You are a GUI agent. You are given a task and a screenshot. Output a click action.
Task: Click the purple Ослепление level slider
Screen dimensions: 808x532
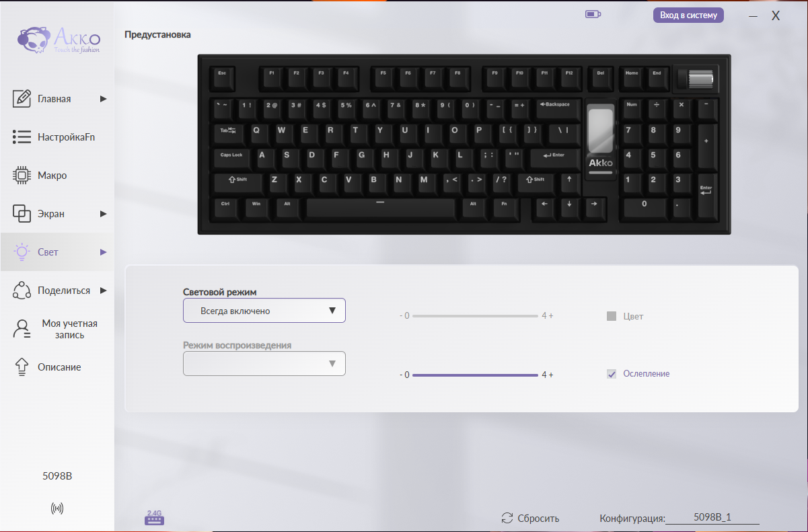(475, 375)
